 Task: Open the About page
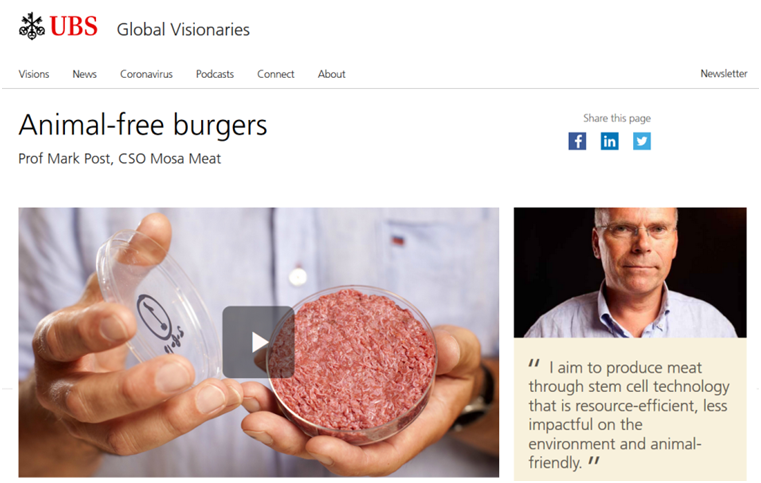[331, 74]
